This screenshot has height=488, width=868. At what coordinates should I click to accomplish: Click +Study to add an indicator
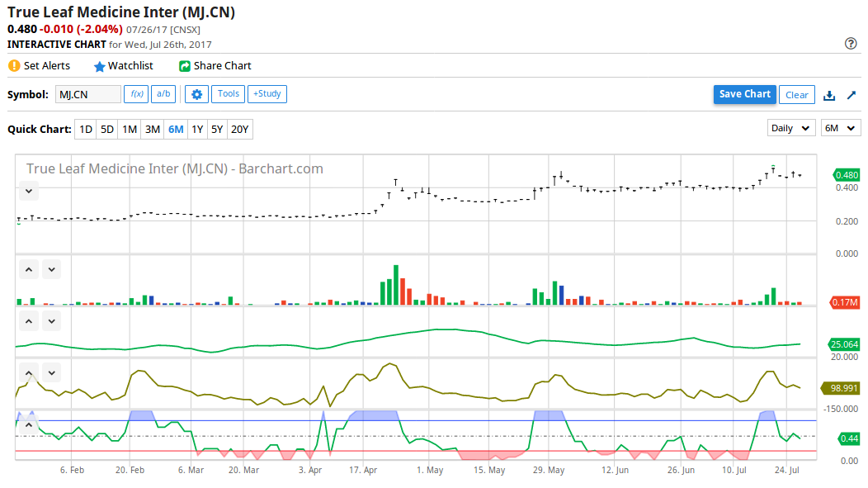point(267,94)
